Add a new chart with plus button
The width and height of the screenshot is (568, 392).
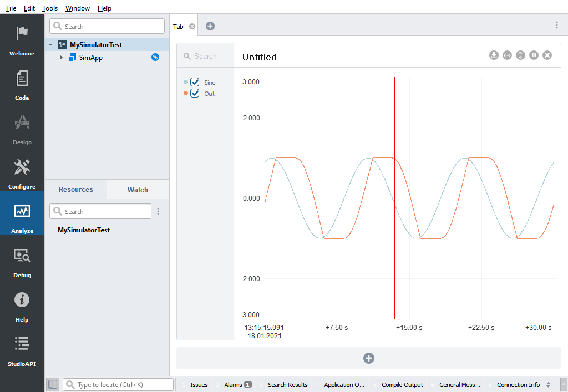tap(369, 358)
